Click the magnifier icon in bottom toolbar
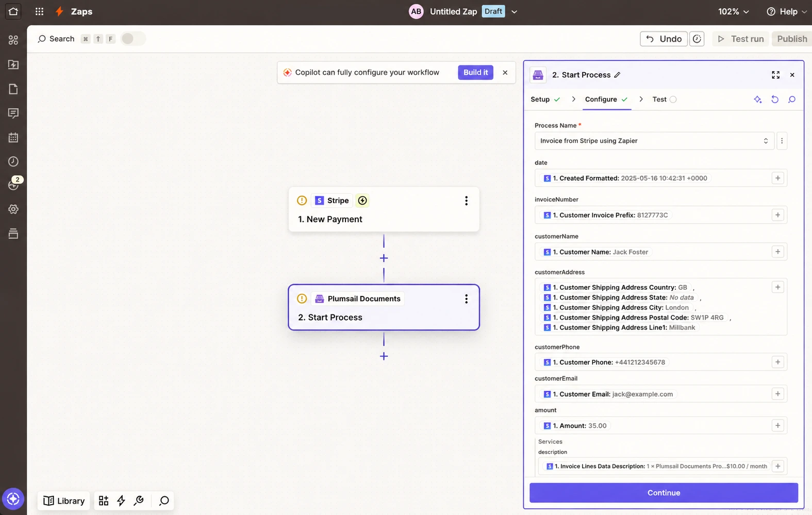Image resolution: width=812 pixels, height=515 pixels. coord(164,501)
